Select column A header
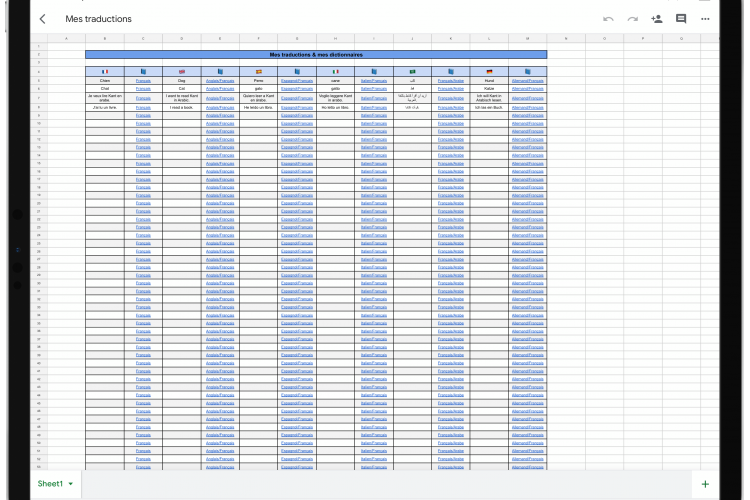 point(66,38)
